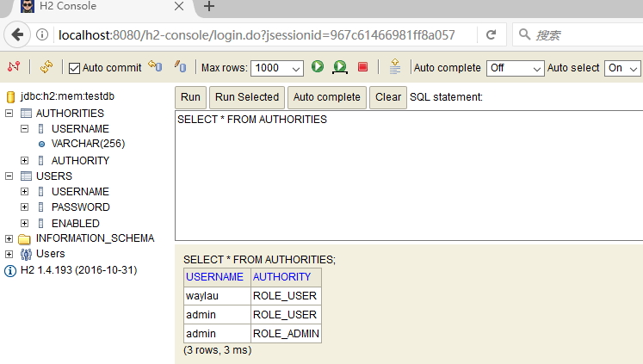
Task: Click the H2 version info icon
Action: pos(10,270)
